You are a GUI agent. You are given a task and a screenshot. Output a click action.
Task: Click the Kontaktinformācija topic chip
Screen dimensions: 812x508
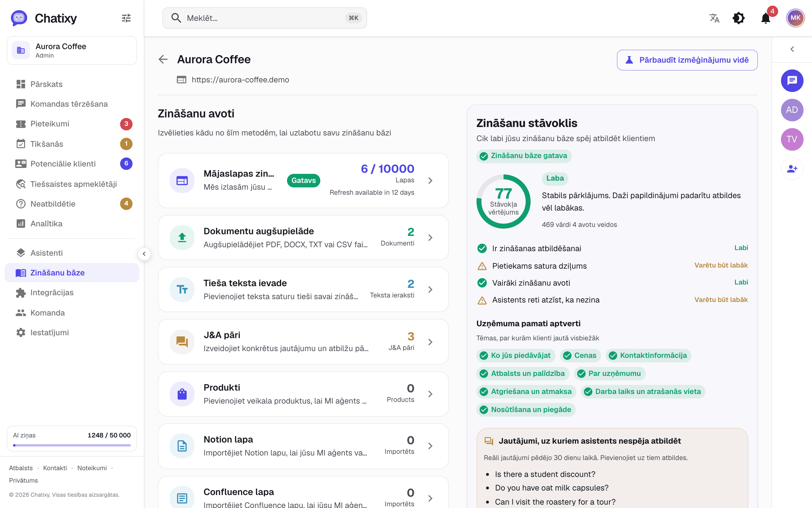pos(648,356)
